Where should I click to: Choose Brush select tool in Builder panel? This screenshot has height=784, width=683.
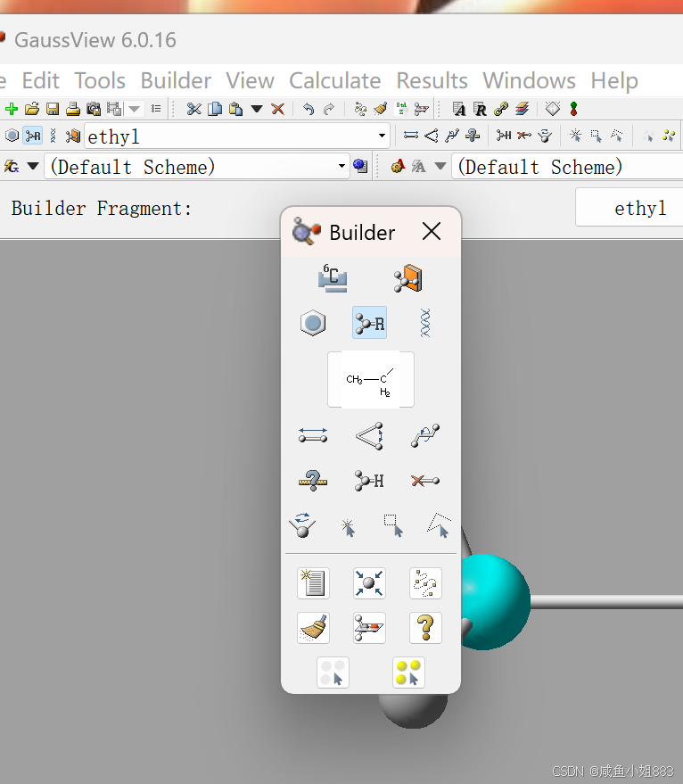439,525
